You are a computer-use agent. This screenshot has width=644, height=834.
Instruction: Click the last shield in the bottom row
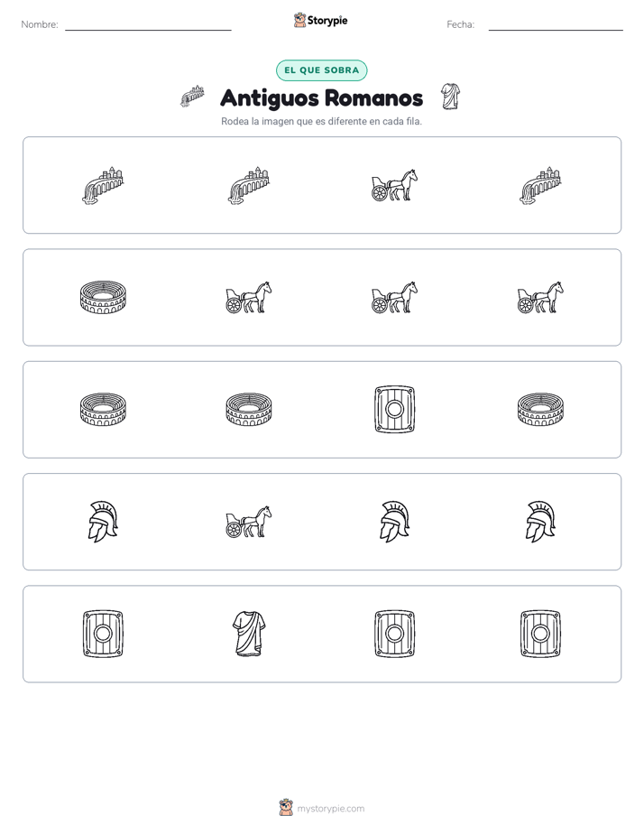click(x=540, y=634)
